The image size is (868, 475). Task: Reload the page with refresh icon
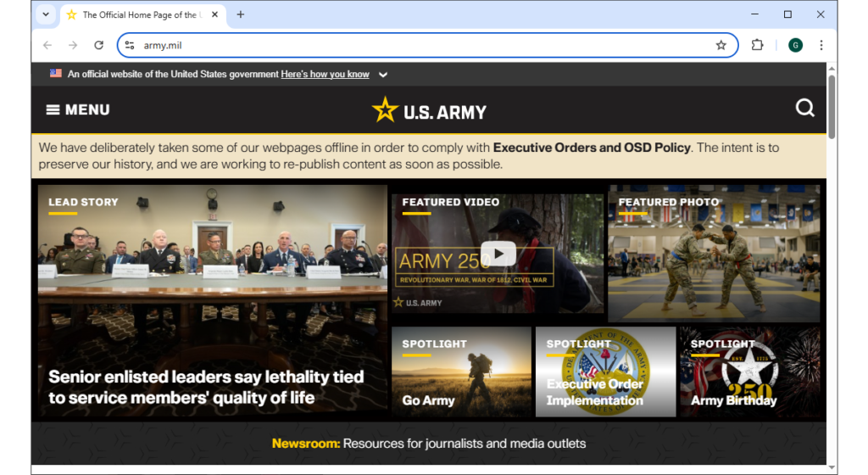[98, 46]
